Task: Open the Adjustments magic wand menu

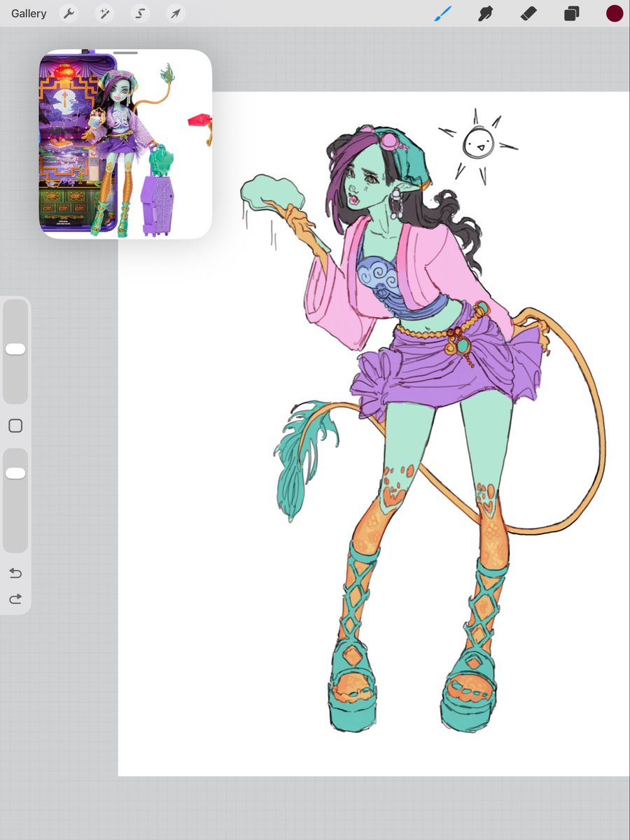Action: click(104, 13)
